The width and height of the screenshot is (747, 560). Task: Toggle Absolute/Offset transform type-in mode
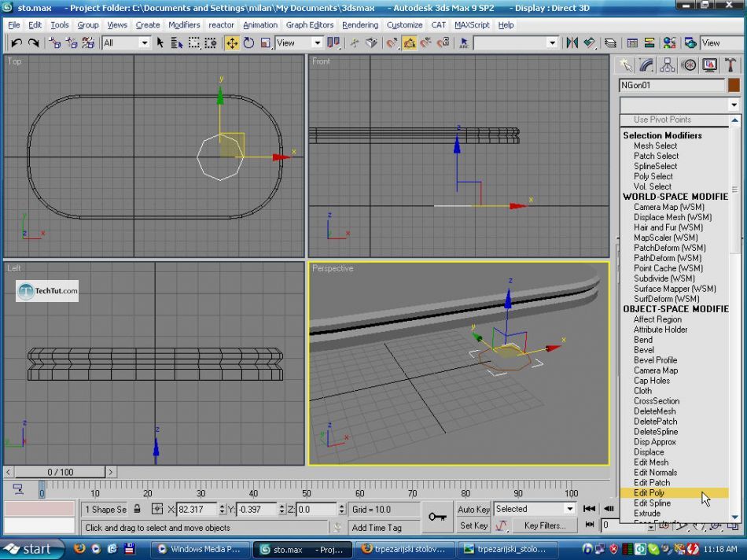tap(157, 509)
